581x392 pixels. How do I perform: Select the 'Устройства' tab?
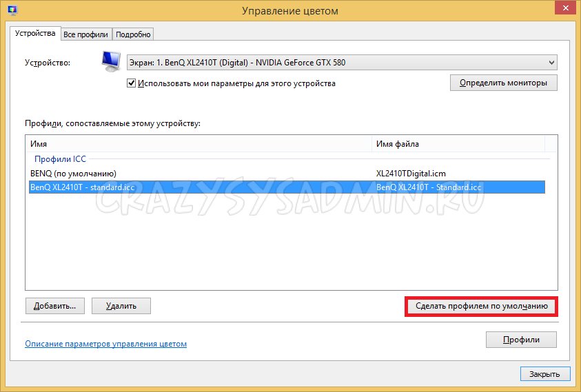35,33
